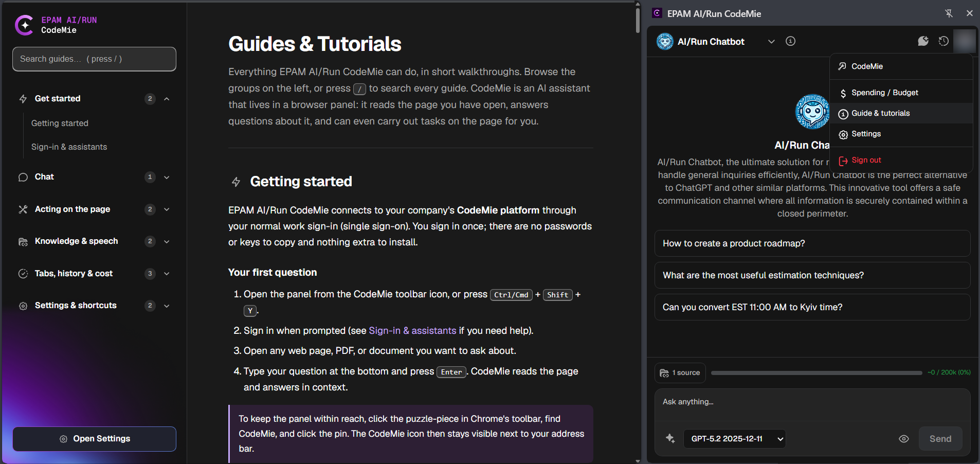Expand the Chat section chevron

click(167, 177)
